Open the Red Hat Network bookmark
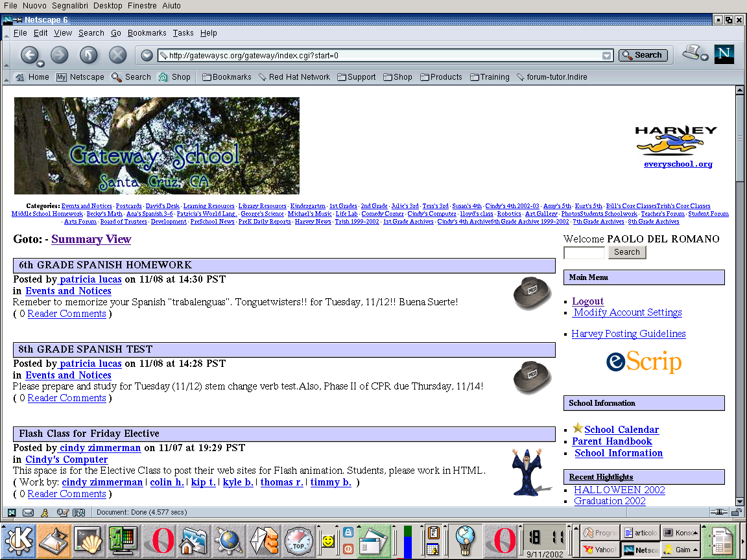The height and width of the screenshot is (560, 747). (294, 77)
